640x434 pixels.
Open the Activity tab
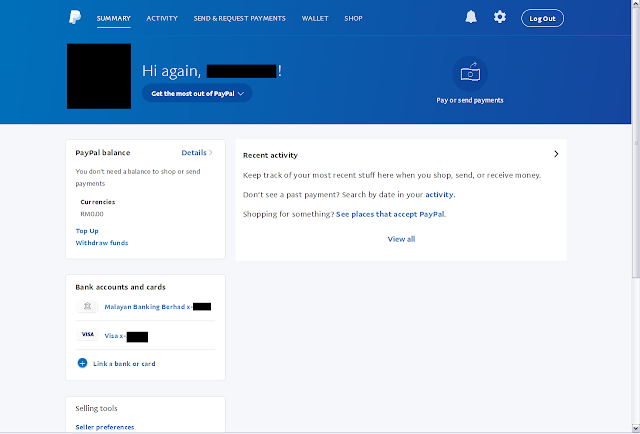coord(162,18)
